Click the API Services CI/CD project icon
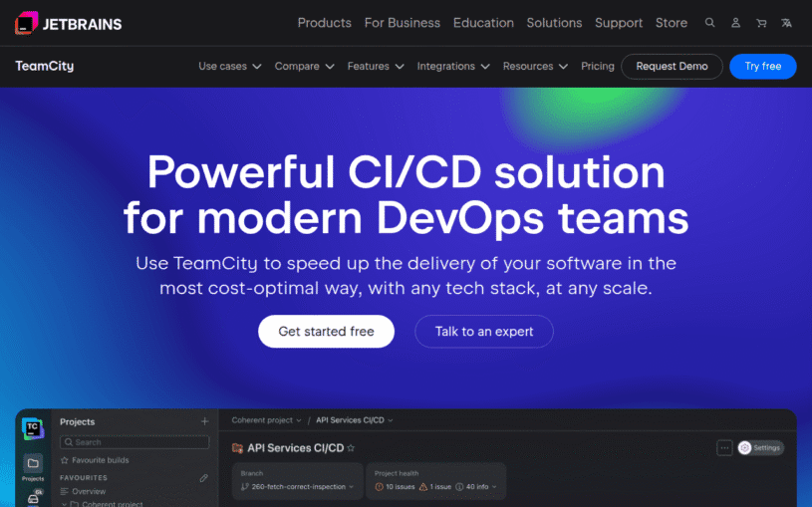The width and height of the screenshot is (812, 507). (238, 448)
